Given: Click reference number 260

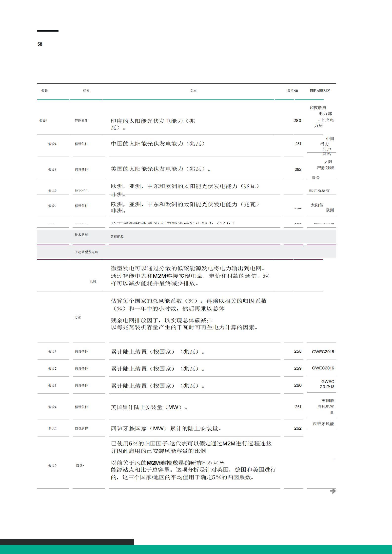Looking at the screenshot, I should [298, 385].
